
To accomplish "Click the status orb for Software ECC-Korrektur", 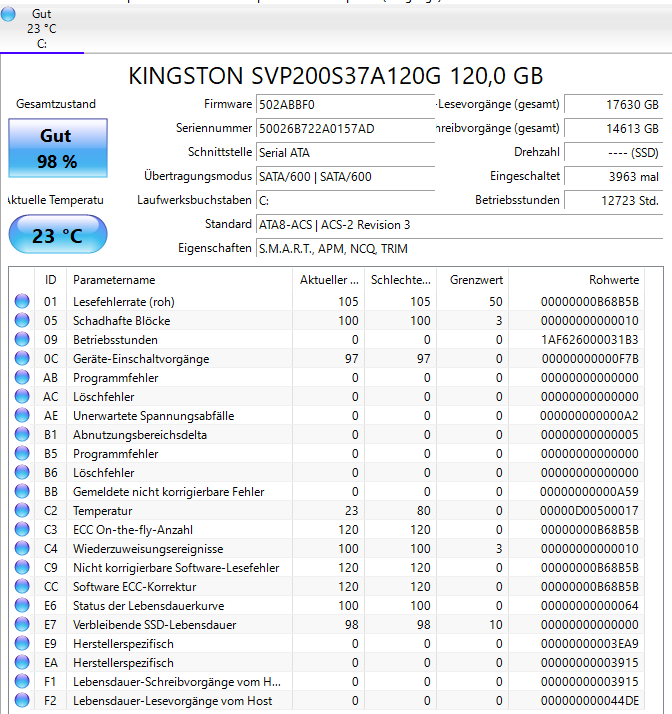I will tap(22, 586).
